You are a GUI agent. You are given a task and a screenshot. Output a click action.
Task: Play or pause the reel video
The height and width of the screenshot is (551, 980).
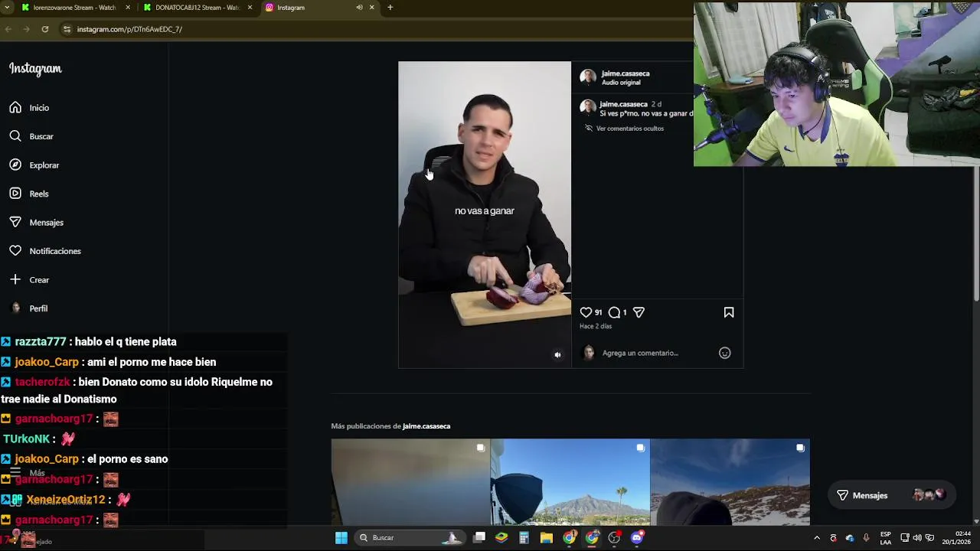point(485,214)
